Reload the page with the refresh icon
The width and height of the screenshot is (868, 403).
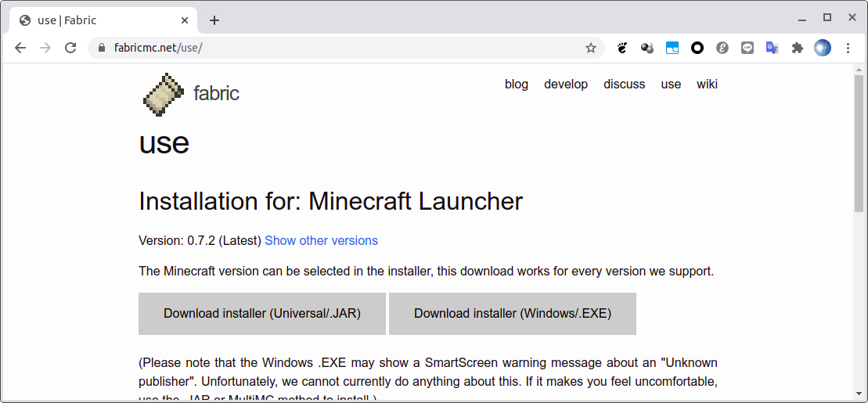(x=70, y=49)
